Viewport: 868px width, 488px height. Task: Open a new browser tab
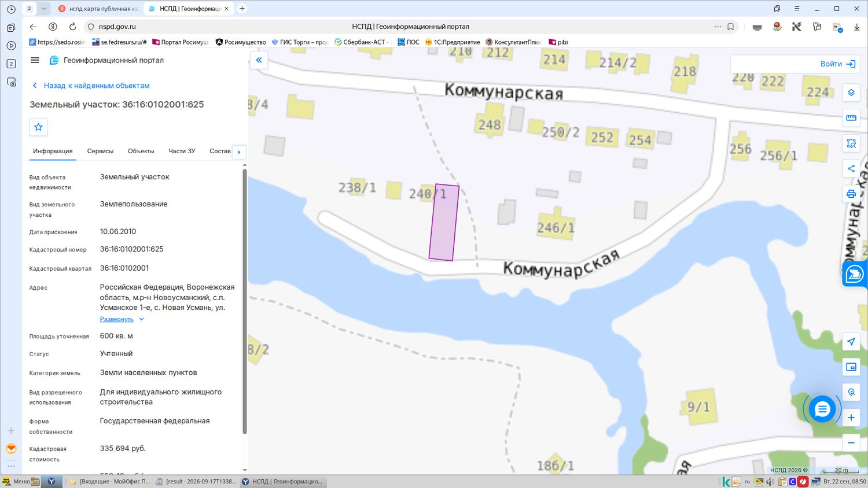[242, 9]
